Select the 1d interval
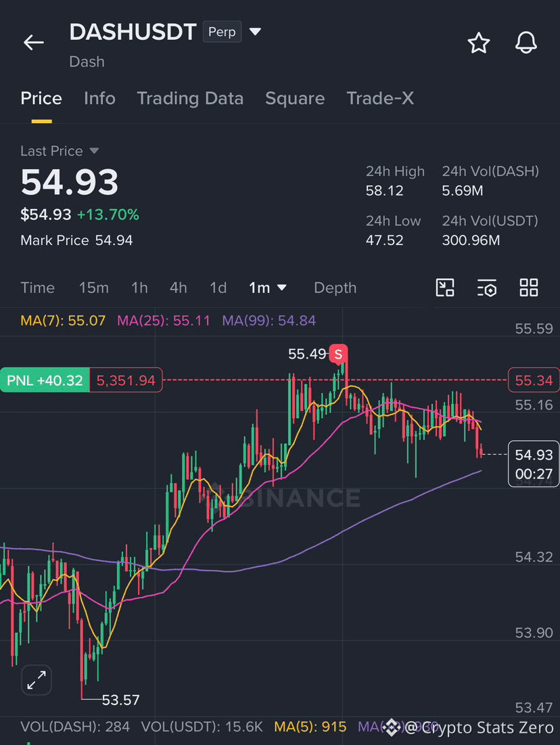560x745 pixels. pyautogui.click(x=218, y=288)
